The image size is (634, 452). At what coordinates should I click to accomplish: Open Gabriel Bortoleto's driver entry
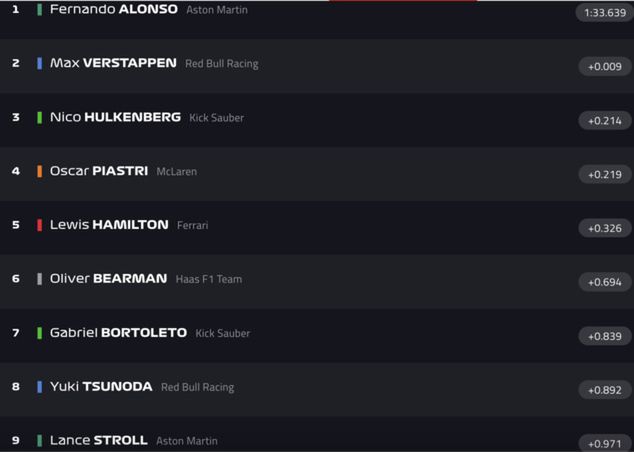click(x=118, y=333)
